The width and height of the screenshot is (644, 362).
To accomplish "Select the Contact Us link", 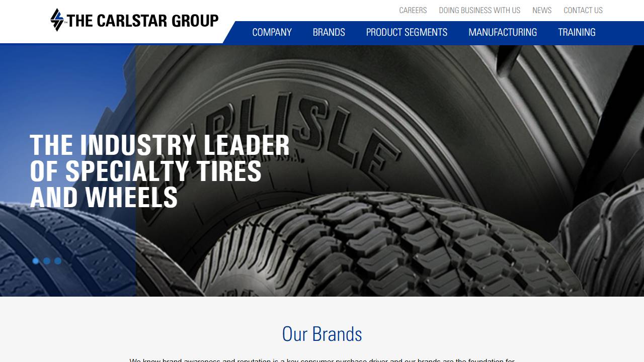I will 583,10.
